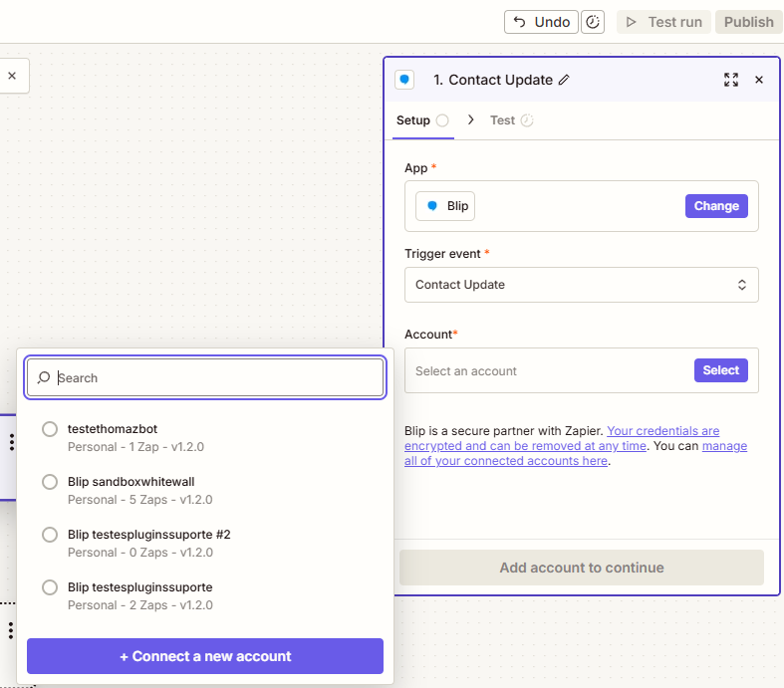Click Add account to continue button
784x688 pixels.
[582, 568]
